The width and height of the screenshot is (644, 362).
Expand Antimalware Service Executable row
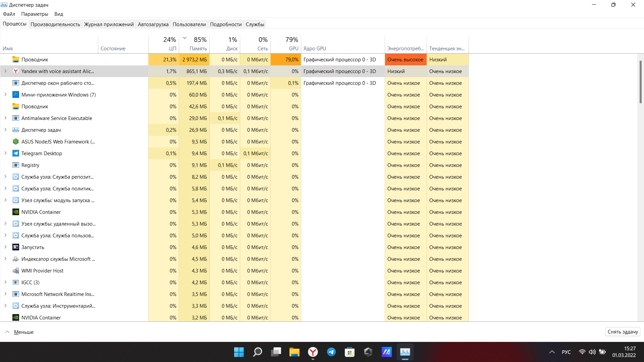[5, 118]
